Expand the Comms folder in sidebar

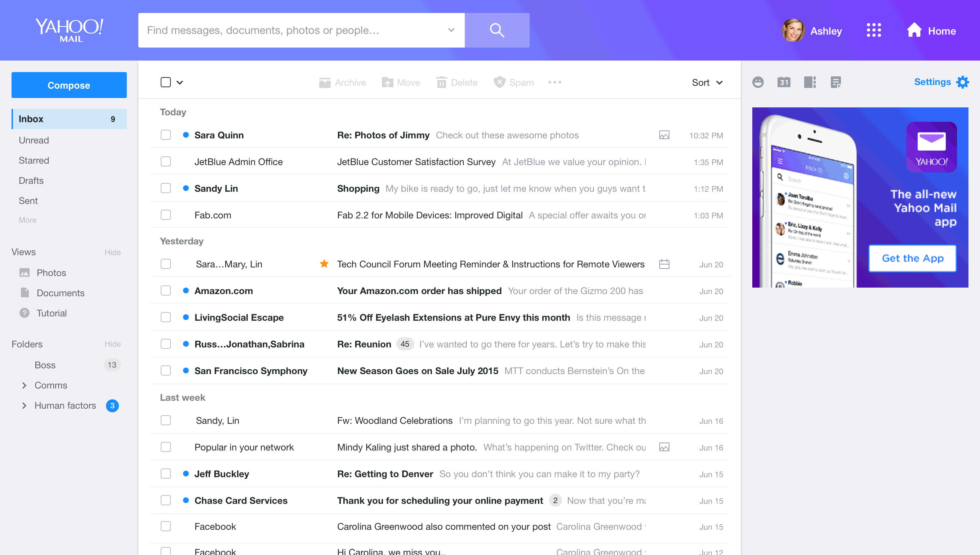(x=23, y=385)
